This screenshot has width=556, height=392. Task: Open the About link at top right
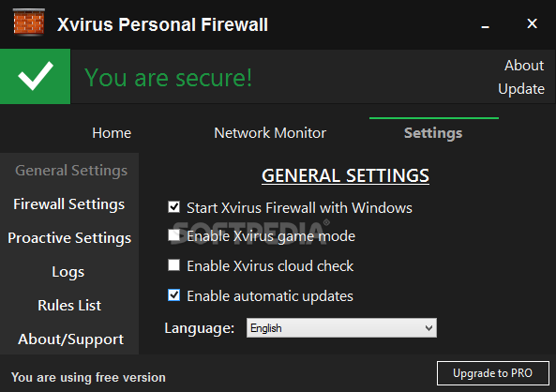[x=524, y=66]
